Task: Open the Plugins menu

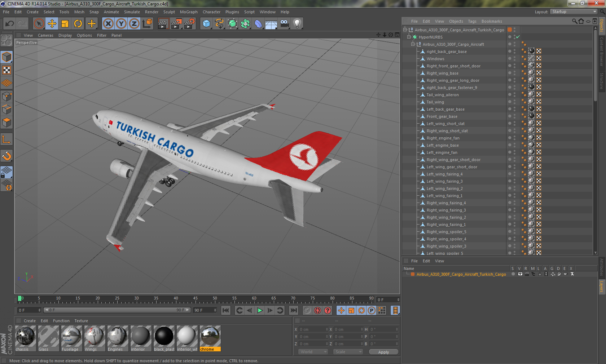Action: 232,12
